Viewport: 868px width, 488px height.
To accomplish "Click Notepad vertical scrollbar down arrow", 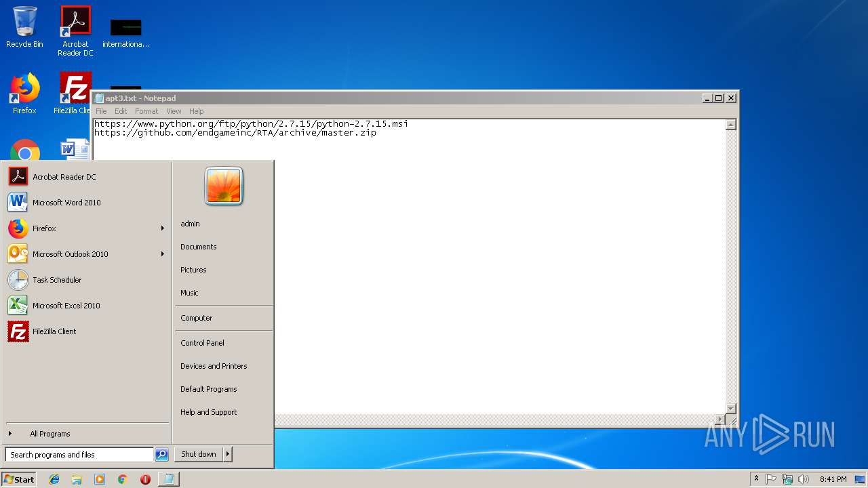I will pos(730,409).
